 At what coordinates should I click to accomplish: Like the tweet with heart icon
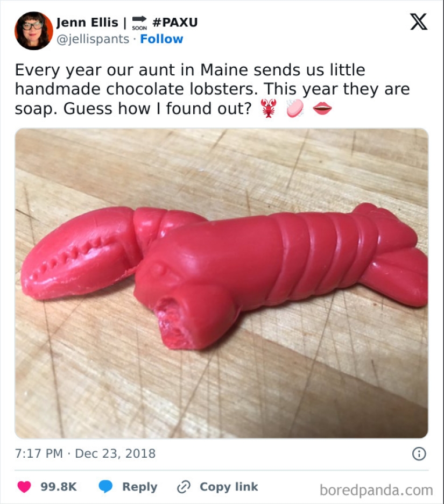pos(24,487)
